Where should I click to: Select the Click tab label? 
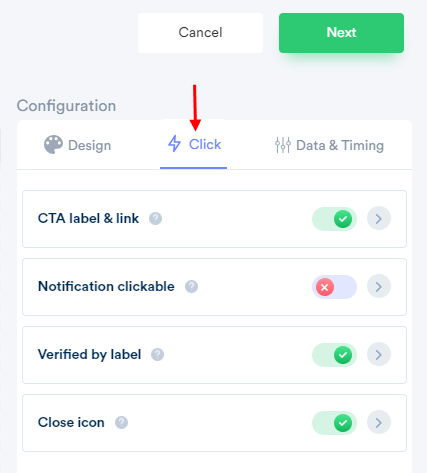205,145
